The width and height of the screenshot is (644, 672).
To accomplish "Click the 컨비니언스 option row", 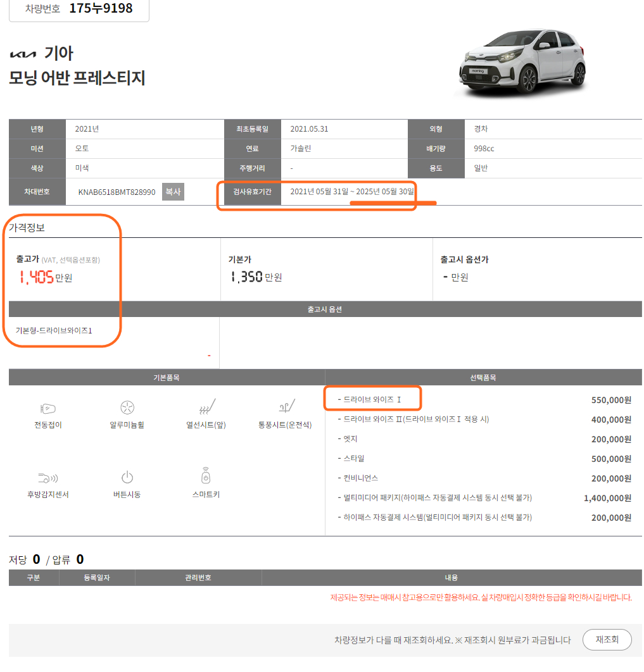I will pos(484,478).
